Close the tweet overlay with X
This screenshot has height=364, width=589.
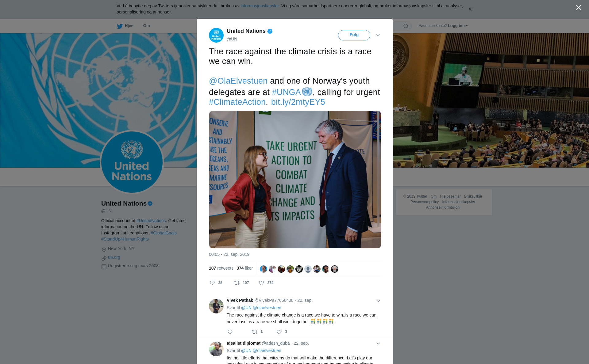(x=579, y=8)
